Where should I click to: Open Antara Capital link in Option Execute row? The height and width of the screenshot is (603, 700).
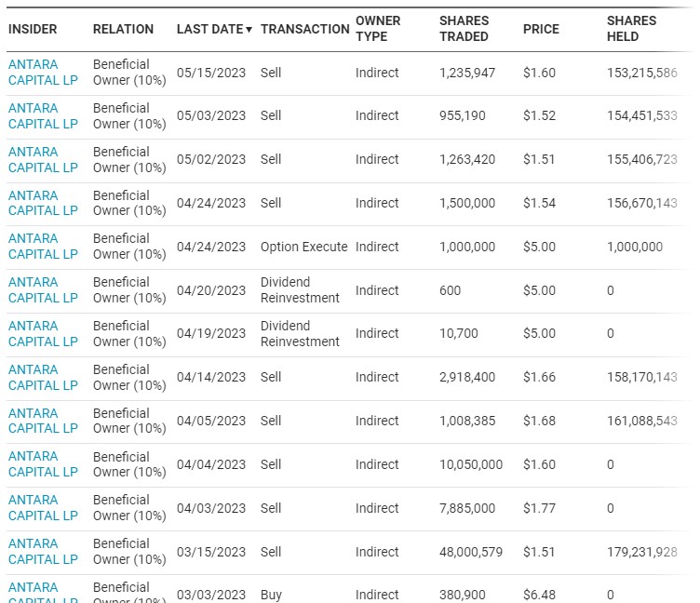43,247
